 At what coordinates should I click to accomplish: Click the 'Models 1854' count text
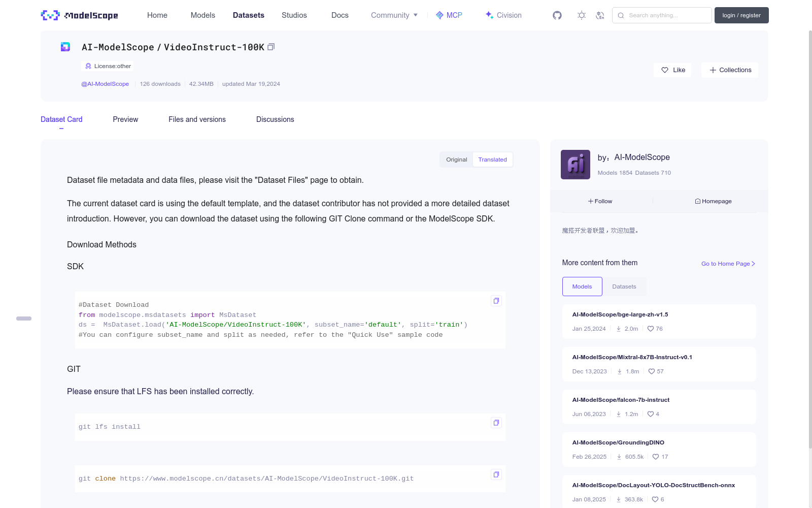pos(615,173)
